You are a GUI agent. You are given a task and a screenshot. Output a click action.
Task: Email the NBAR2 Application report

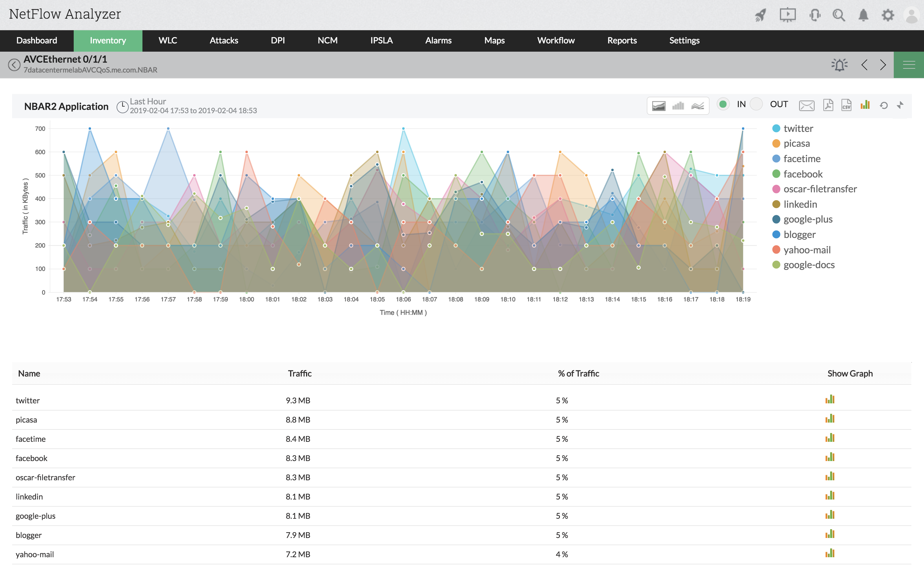[807, 106]
